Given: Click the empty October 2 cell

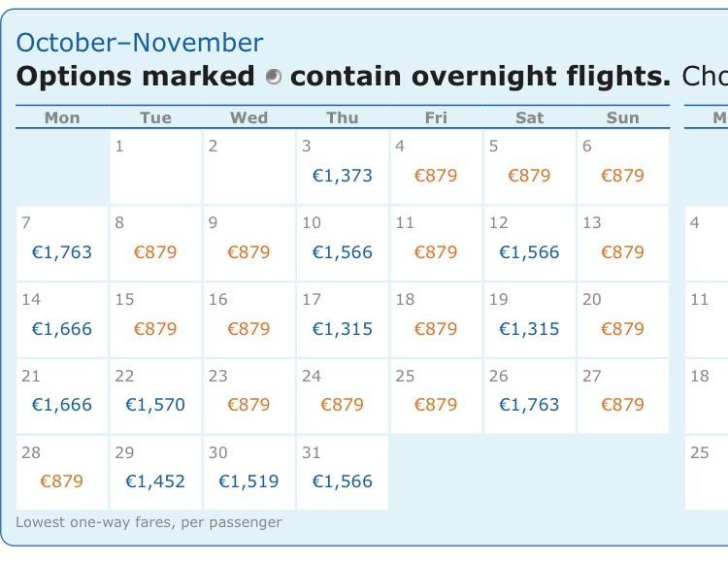Looking at the screenshot, I should click(x=249, y=167).
